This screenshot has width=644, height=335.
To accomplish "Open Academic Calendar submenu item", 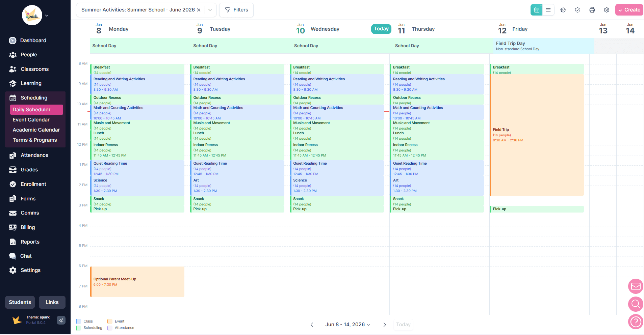I will 36,130.
